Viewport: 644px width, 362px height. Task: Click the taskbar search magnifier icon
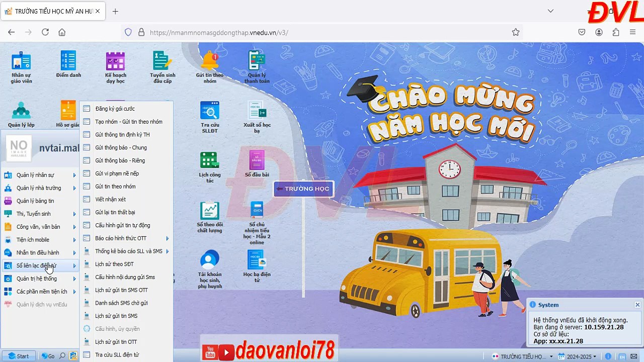tap(62, 356)
